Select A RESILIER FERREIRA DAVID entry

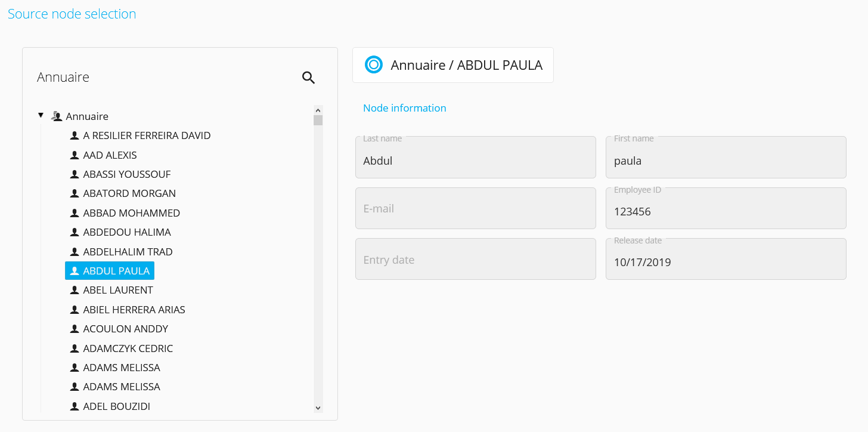[140, 135]
